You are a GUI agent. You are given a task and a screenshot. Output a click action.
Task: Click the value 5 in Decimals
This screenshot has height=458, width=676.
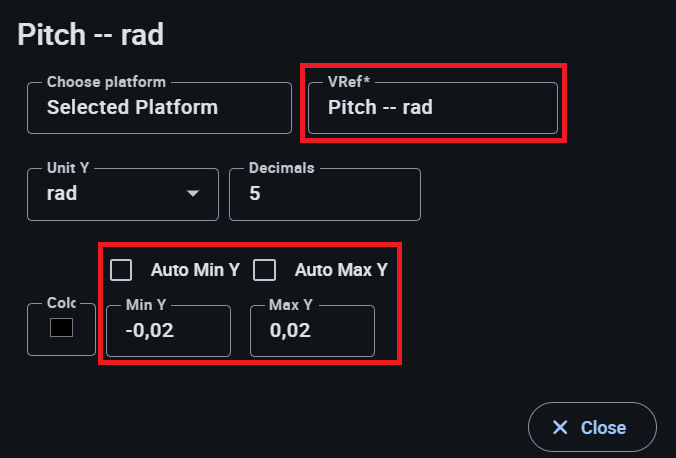[x=255, y=194]
